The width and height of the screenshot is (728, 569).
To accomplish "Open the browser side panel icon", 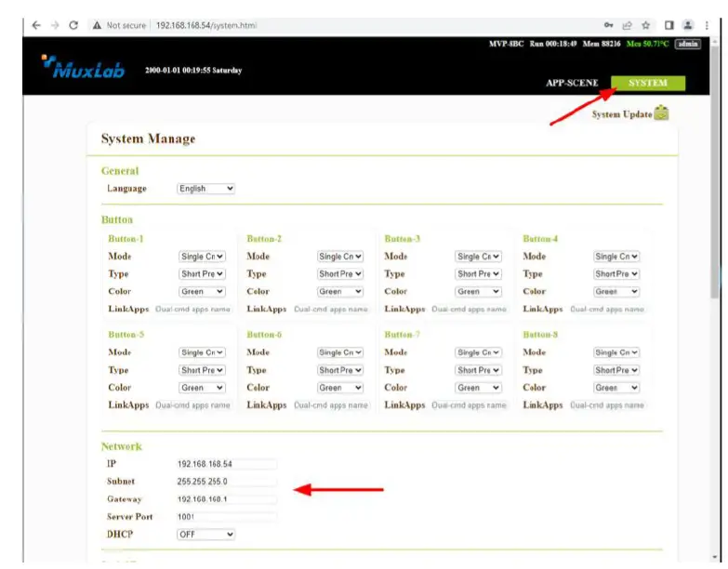I will click(669, 25).
